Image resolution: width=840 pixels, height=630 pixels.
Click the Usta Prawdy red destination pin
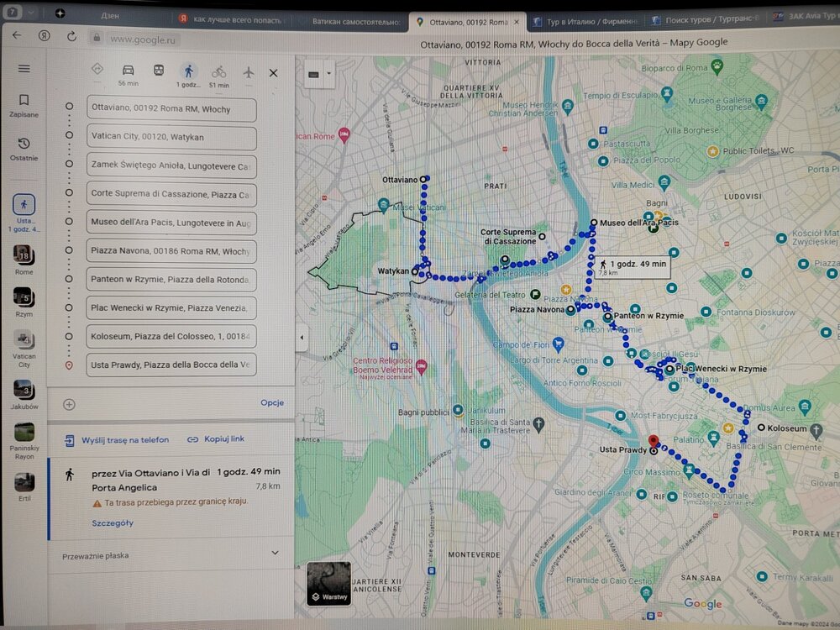[x=653, y=443]
